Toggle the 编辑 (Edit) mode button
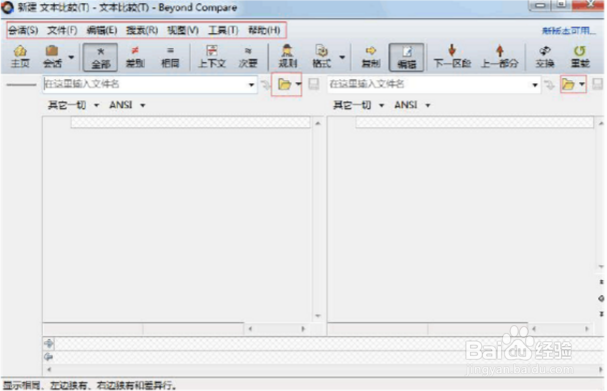Image resolution: width=607 pixels, height=391 pixels. (x=406, y=57)
